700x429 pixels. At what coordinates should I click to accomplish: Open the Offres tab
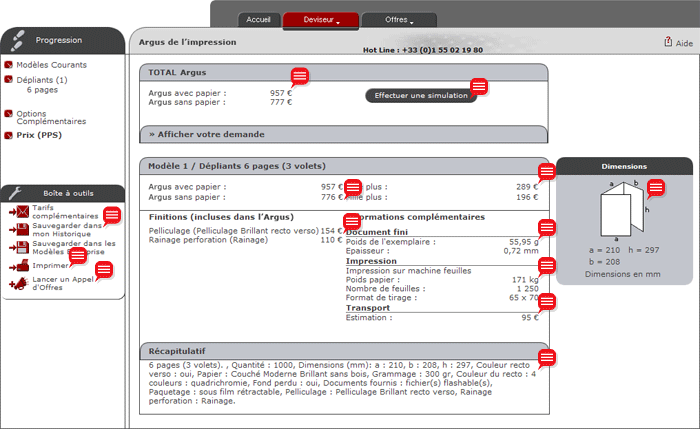399,20
